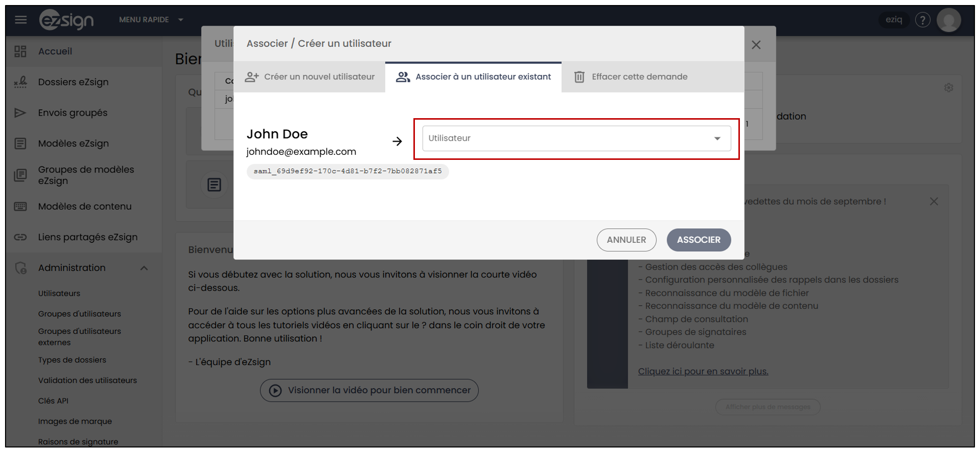Switch to Créer un nouvel utilisateur tab

(309, 77)
